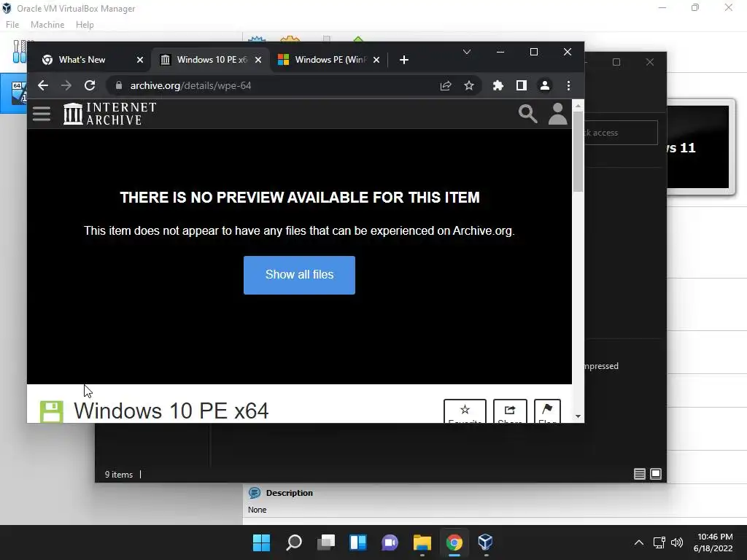Open VirtualBox Machine menu
Viewport: 747px width, 560px height.
(47, 25)
